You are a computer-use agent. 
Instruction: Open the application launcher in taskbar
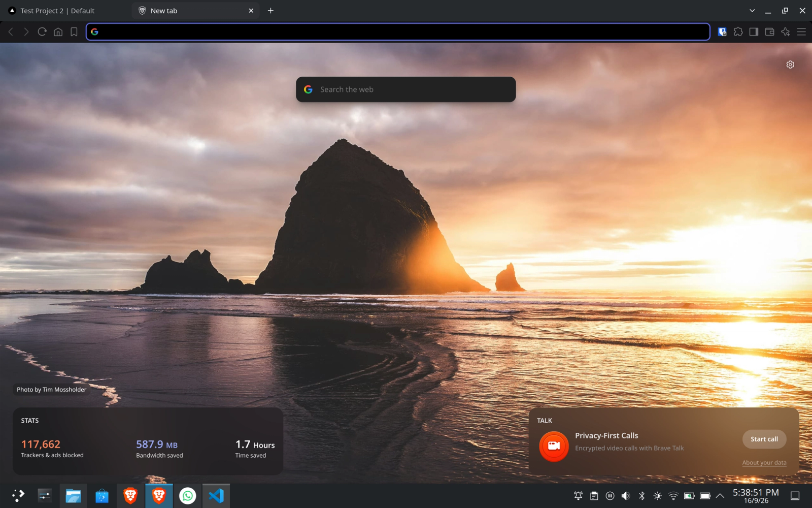tap(18, 496)
